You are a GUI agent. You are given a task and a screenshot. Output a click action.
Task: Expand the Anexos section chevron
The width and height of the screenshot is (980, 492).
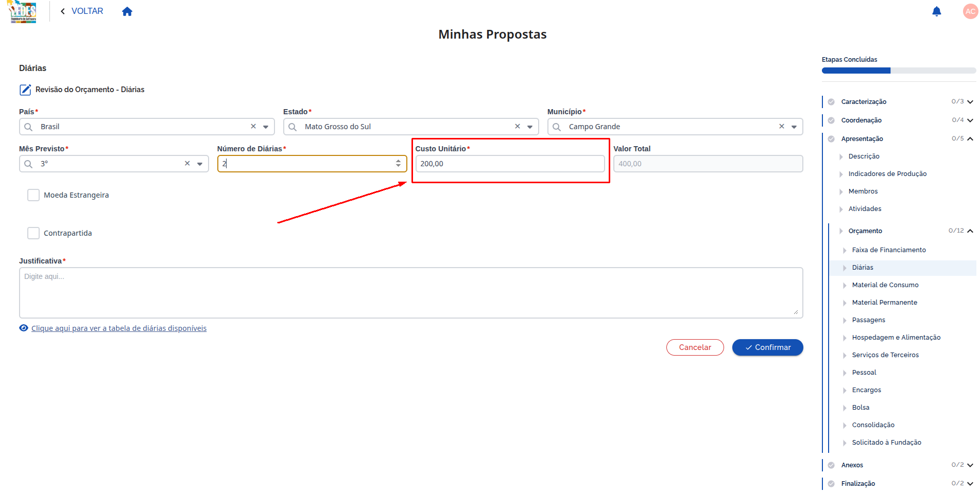point(970,465)
